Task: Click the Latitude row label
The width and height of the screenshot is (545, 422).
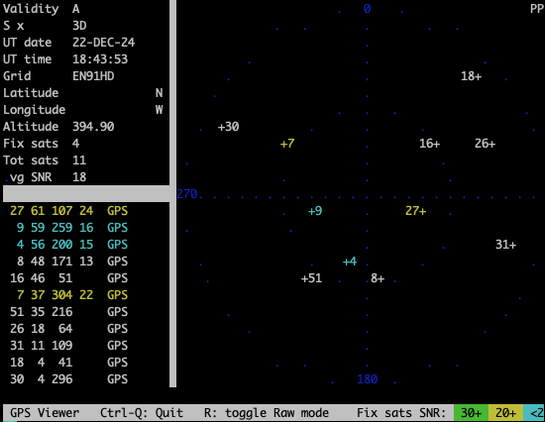Action: [31, 93]
